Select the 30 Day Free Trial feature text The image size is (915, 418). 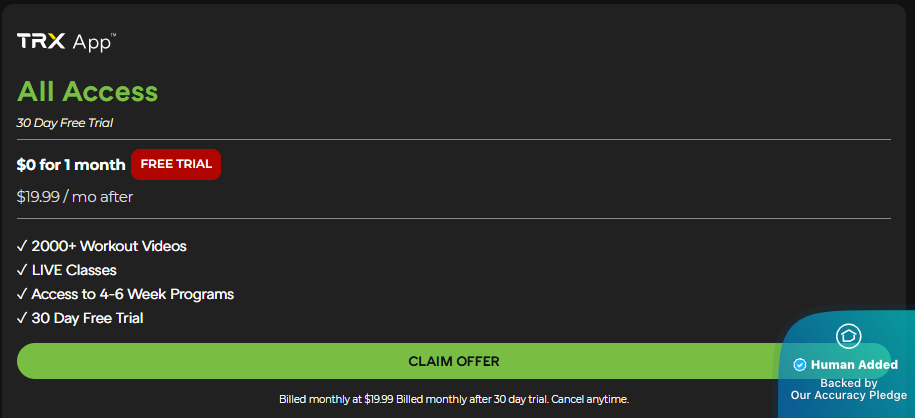click(x=87, y=318)
